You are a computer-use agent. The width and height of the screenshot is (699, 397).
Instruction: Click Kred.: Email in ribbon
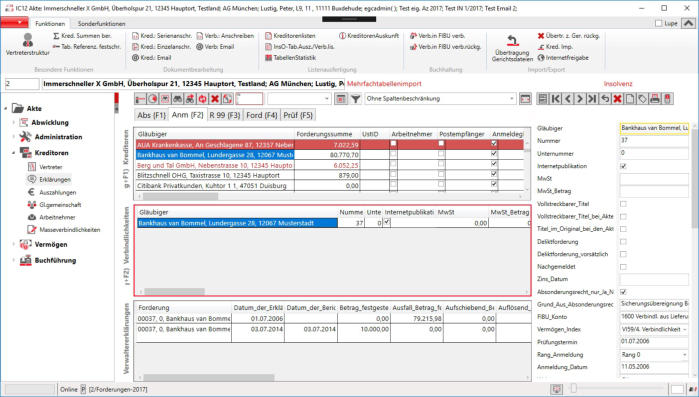152,57
